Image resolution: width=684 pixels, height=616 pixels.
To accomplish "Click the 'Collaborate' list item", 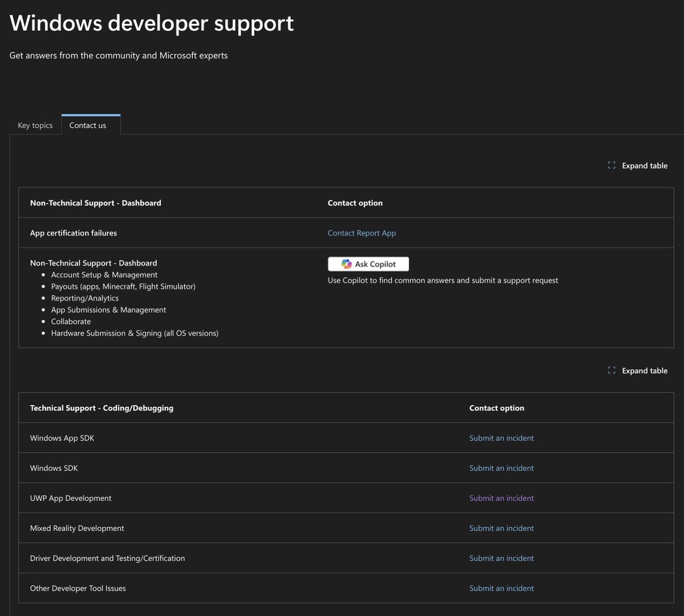I will click(x=71, y=322).
